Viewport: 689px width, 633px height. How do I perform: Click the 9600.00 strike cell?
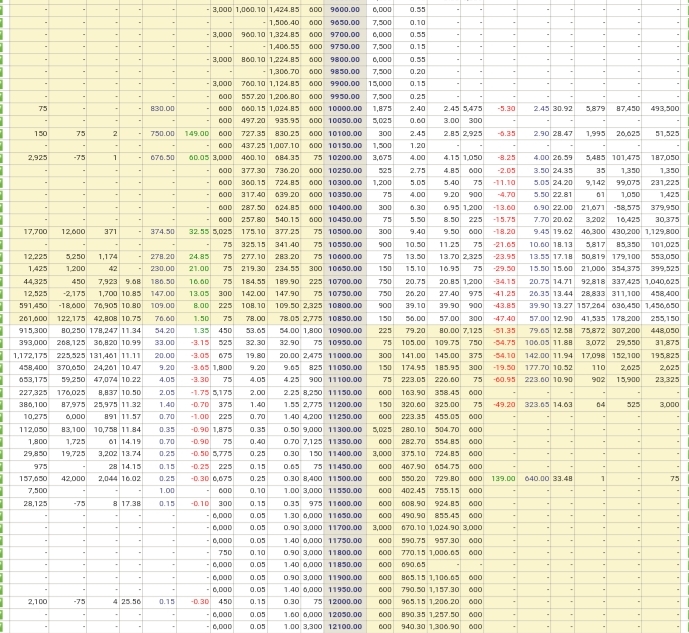tap(345, 10)
